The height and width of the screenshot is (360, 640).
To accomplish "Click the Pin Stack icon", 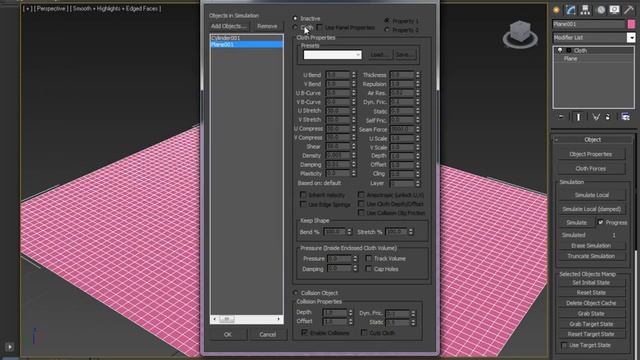I will coord(561,117).
